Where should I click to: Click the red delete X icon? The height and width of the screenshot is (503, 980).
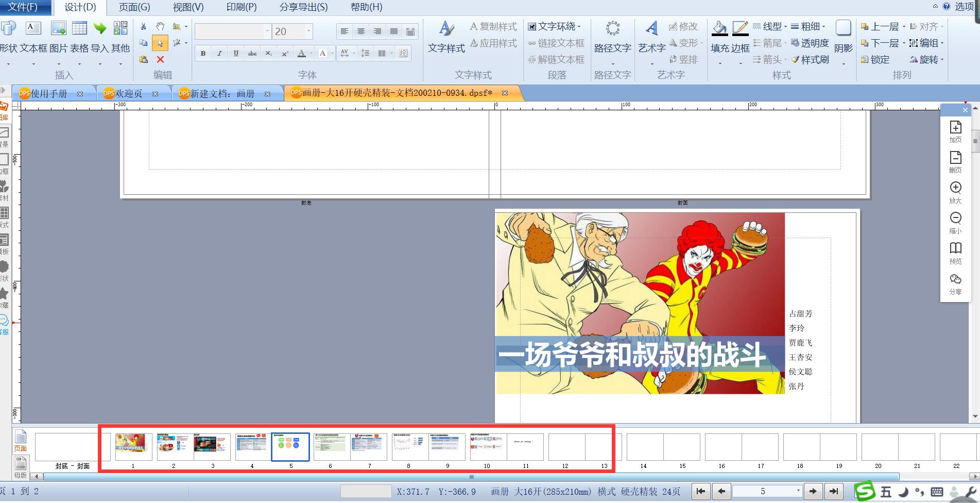160,60
